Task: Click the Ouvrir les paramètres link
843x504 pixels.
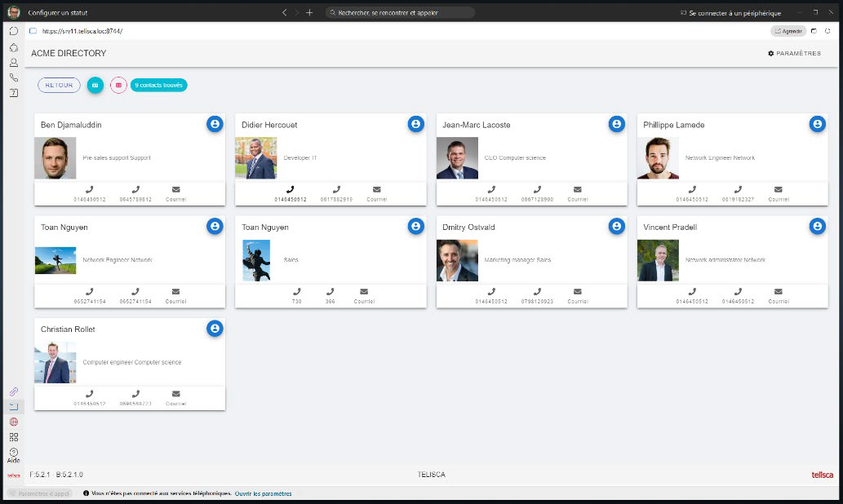Action: [x=263, y=493]
